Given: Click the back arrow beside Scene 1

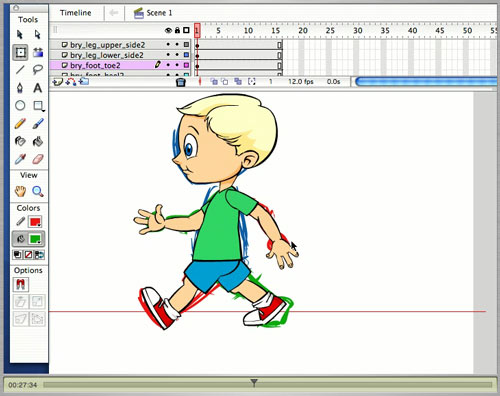Looking at the screenshot, I should (x=114, y=13).
